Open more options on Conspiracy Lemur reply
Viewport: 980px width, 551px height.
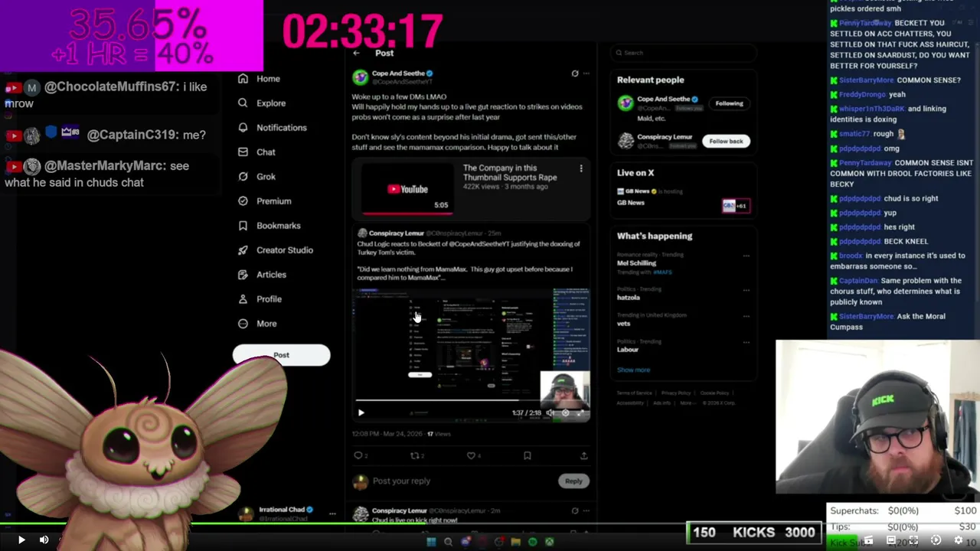(586, 510)
